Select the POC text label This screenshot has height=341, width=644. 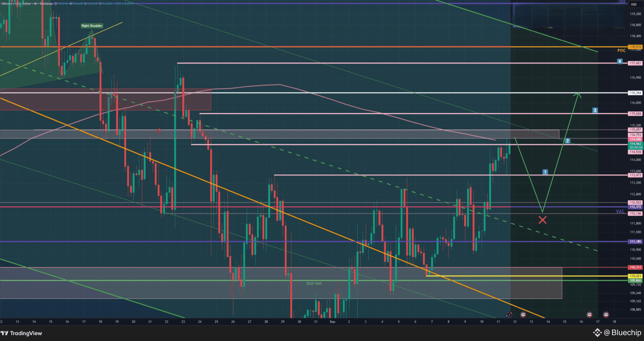tap(621, 50)
